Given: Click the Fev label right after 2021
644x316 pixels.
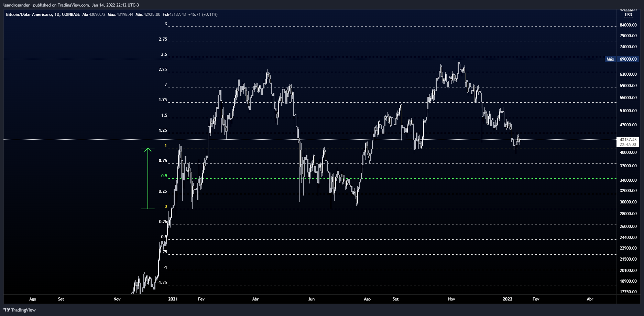Looking at the screenshot, I should [201, 299].
